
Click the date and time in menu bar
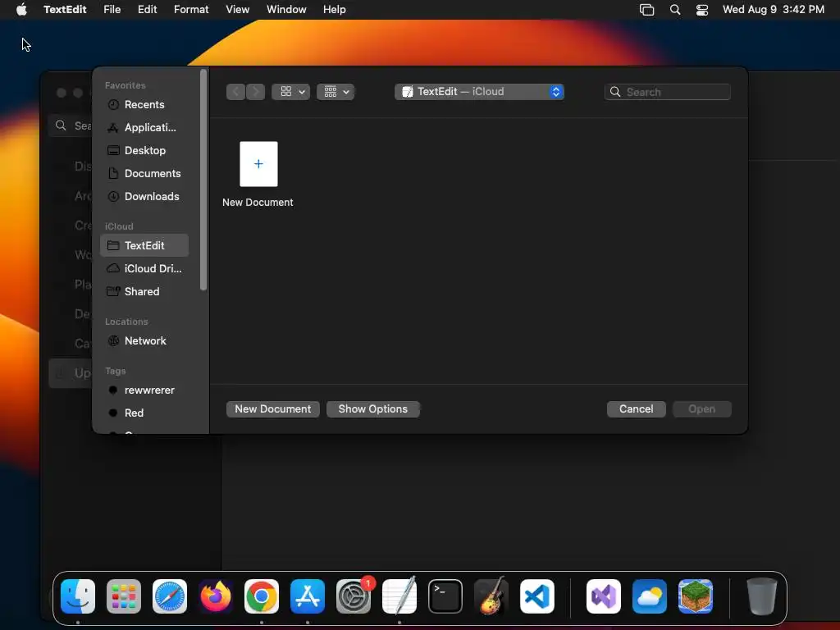(x=773, y=9)
